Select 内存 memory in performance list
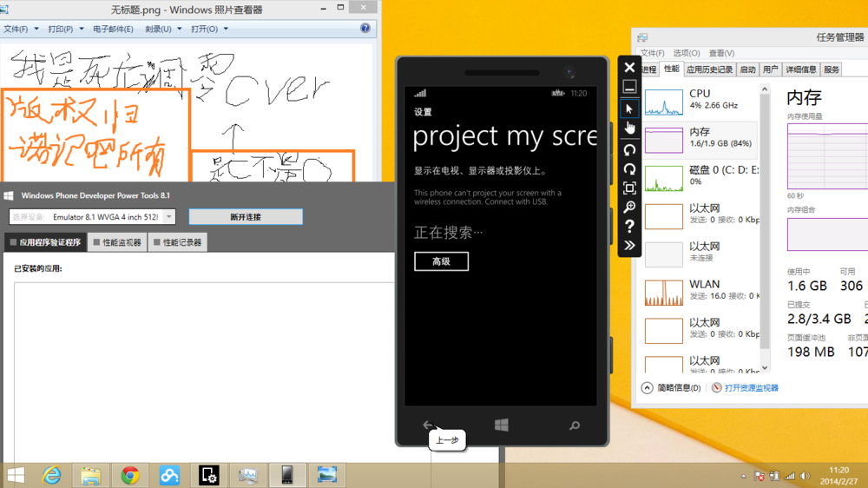868x488 pixels. [x=700, y=139]
